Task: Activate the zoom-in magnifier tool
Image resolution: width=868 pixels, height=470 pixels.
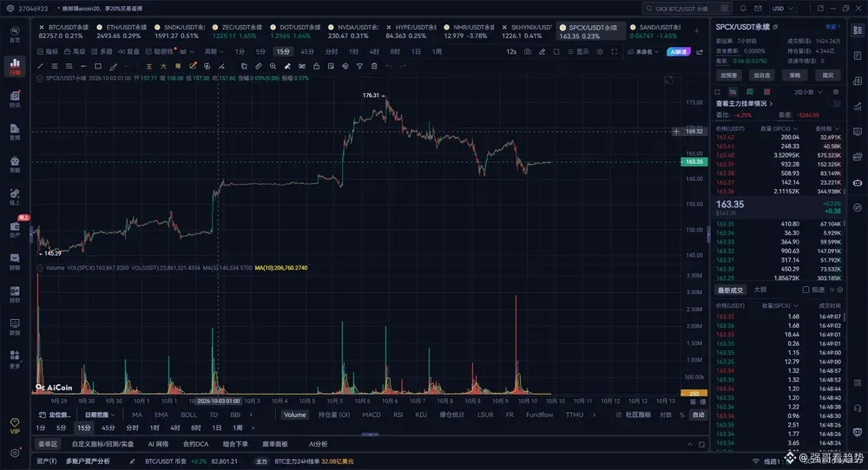Action: pyautogui.click(x=273, y=67)
